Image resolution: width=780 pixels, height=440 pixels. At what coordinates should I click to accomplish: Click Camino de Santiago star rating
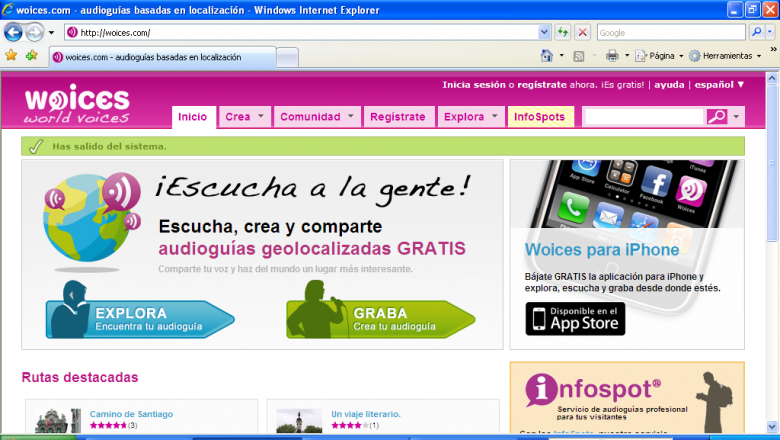[x=108, y=426]
